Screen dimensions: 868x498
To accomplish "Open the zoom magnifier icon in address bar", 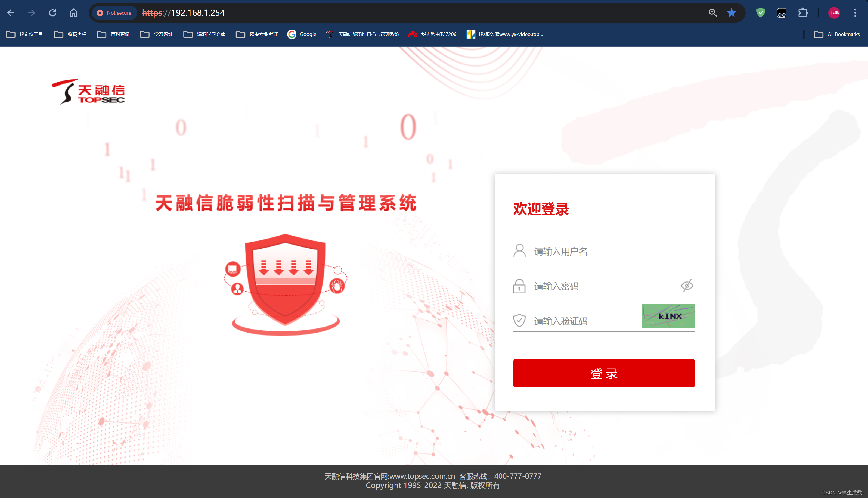I will point(713,13).
